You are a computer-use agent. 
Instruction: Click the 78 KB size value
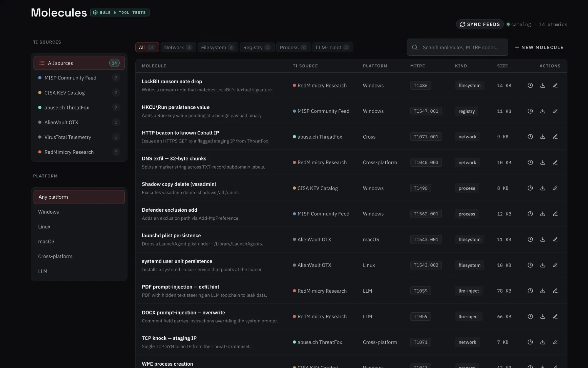(504, 291)
